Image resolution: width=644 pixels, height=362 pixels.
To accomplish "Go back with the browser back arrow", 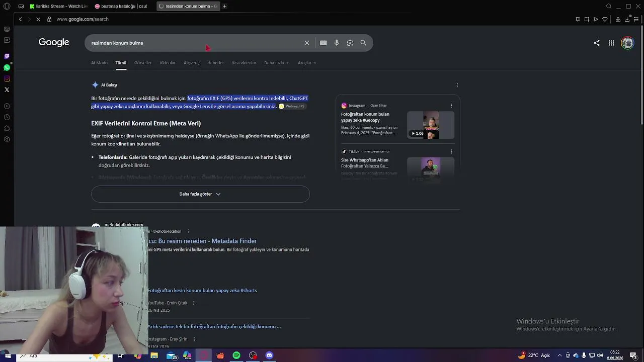I will tap(21, 19).
